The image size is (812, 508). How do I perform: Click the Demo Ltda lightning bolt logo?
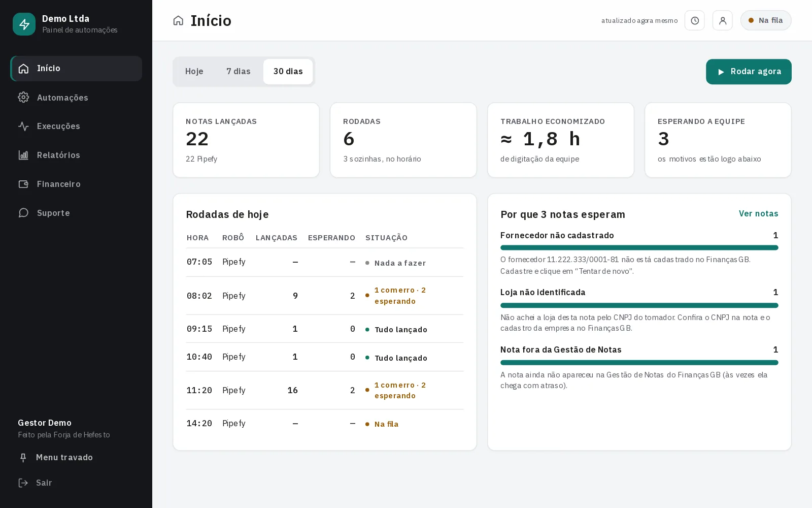[24, 24]
